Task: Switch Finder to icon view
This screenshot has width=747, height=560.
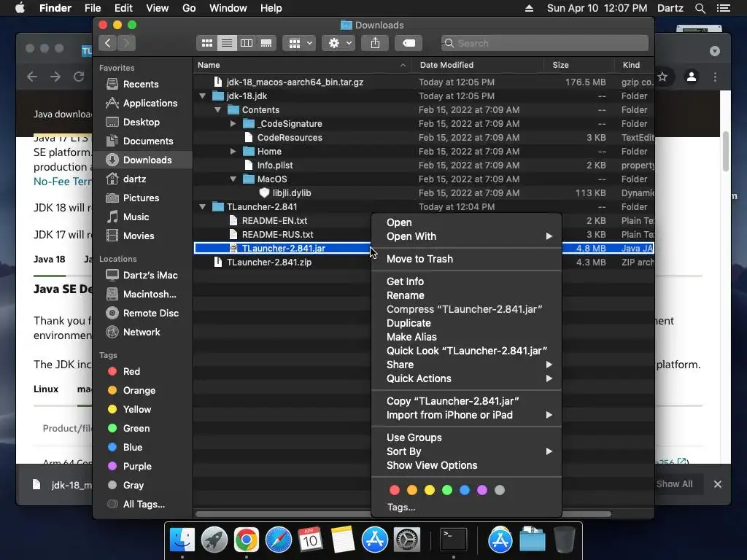Action: [206, 43]
